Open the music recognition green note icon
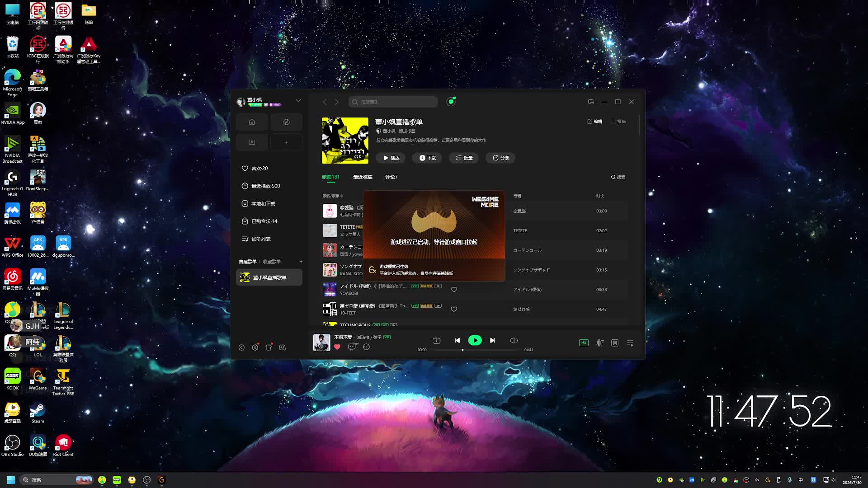 [451, 101]
